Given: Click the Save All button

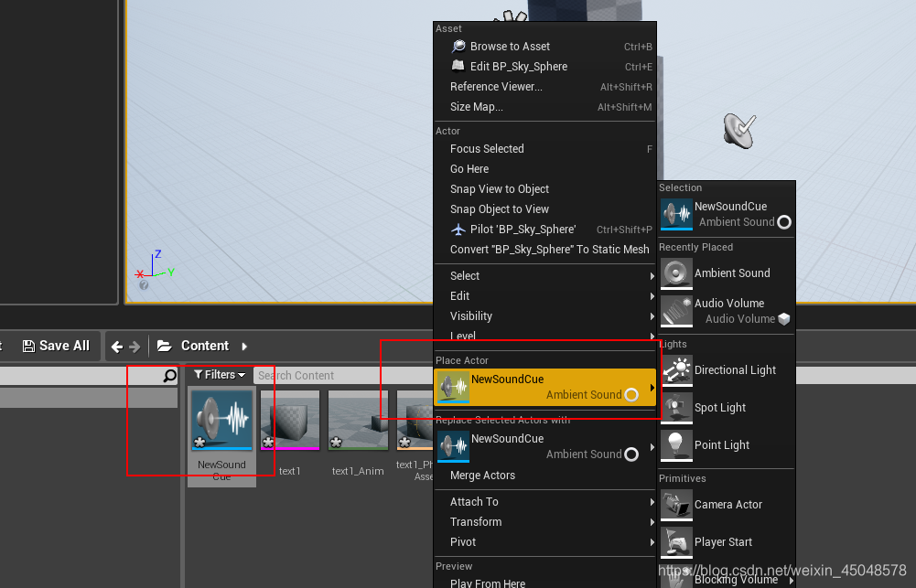Looking at the screenshot, I should 56,346.
